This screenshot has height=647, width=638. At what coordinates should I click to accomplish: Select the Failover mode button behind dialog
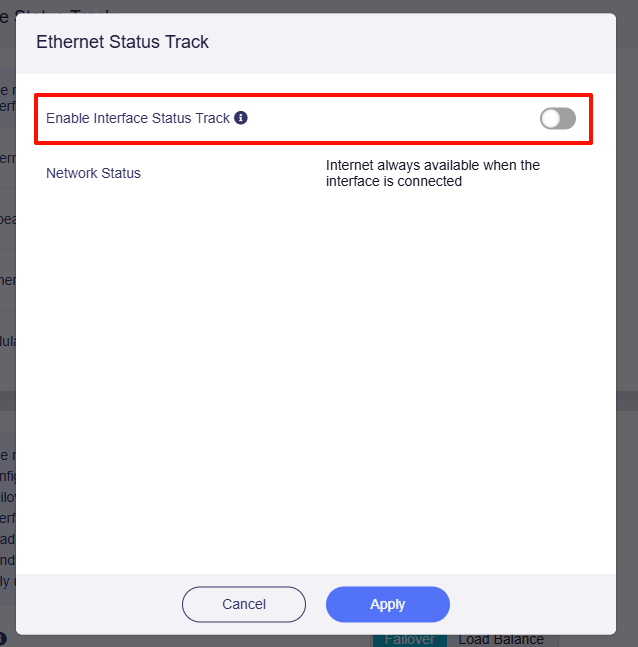point(410,639)
